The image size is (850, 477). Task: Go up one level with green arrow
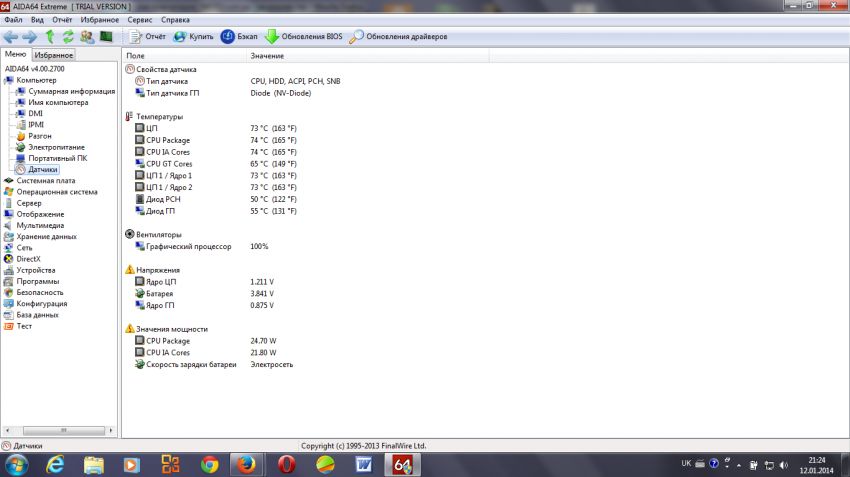click(x=50, y=37)
